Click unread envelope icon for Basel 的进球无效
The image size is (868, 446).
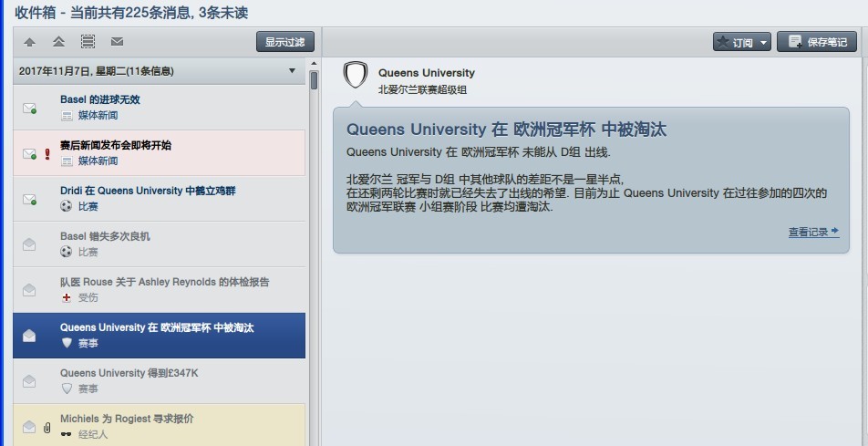(29, 108)
